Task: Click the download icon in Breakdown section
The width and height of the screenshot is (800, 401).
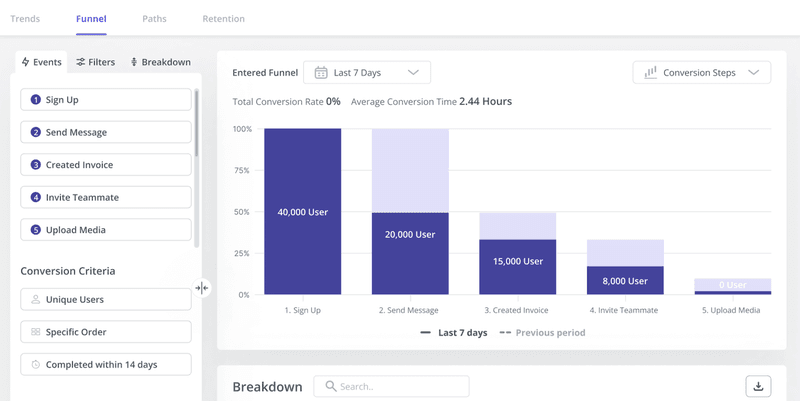Action: coord(758,387)
